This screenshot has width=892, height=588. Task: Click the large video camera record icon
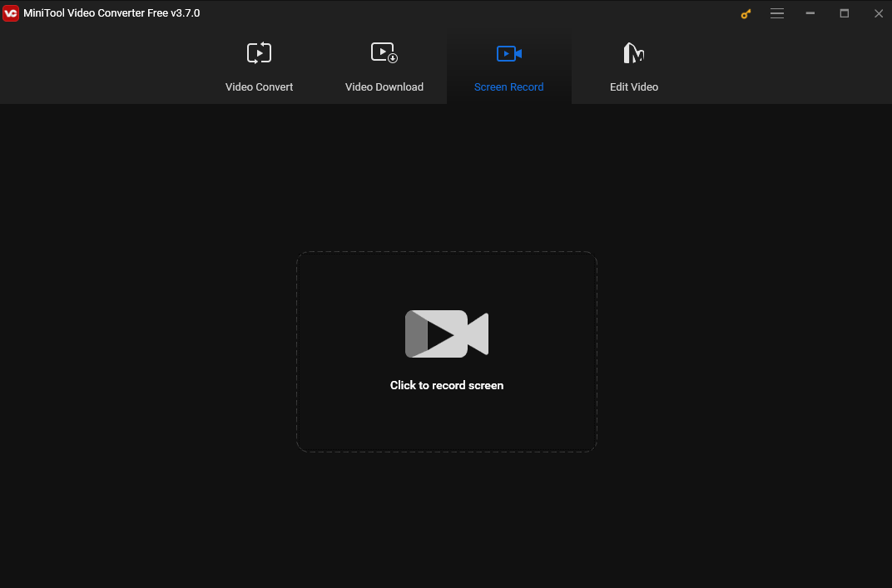coord(447,334)
